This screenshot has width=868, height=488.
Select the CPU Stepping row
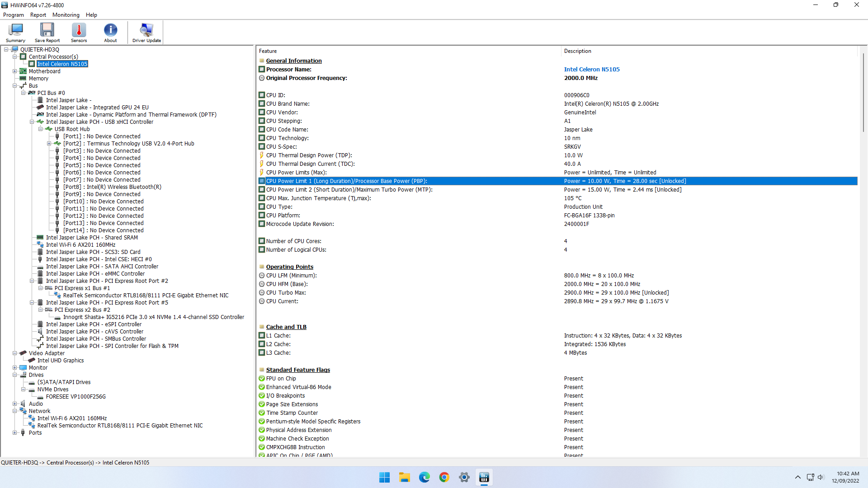click(x=557, y=121)
